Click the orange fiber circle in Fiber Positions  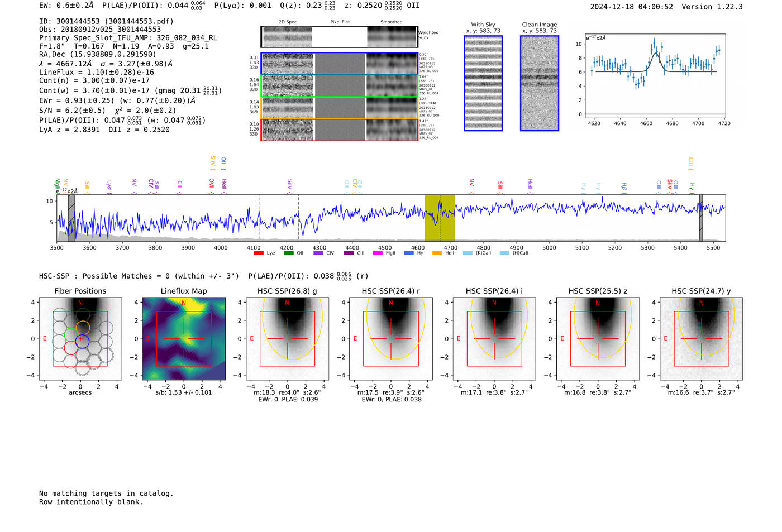83,328
